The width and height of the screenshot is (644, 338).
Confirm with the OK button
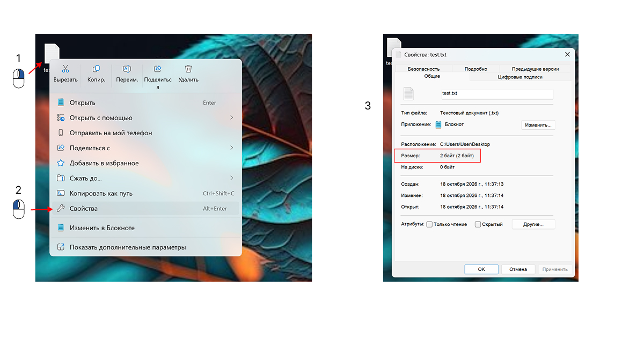coord(481,269)
